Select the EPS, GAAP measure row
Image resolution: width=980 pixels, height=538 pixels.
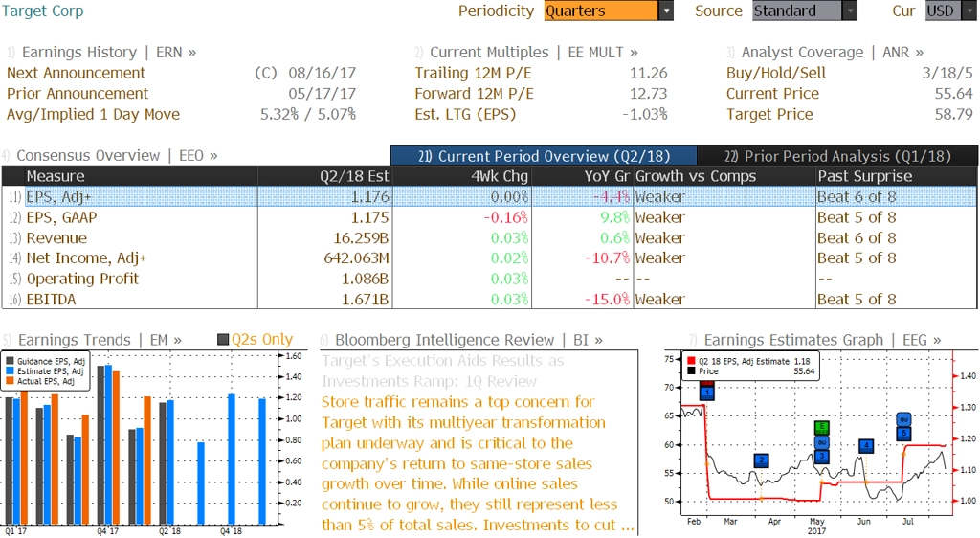pyautogui.click(x=489, y=217)
